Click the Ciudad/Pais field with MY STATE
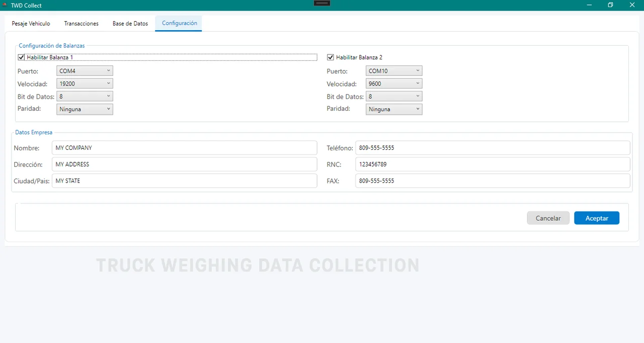This screenshot has width=644, height=343. 184,181
